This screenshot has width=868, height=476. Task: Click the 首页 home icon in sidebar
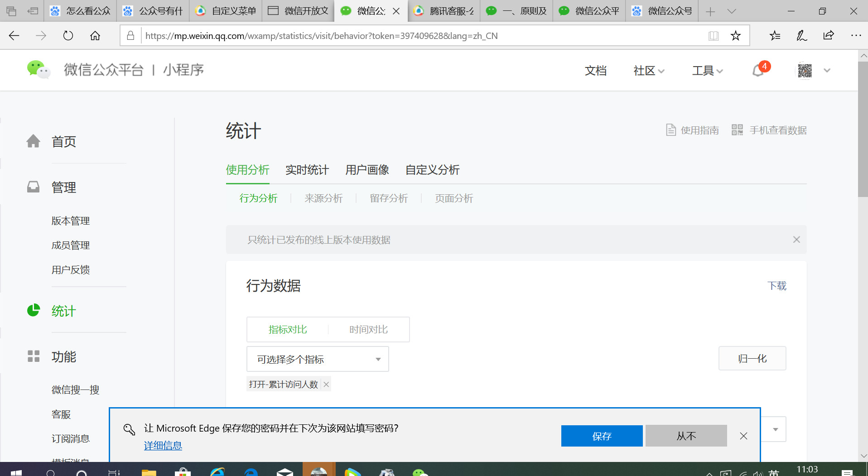pyautogui.click(x=34, y=141)
